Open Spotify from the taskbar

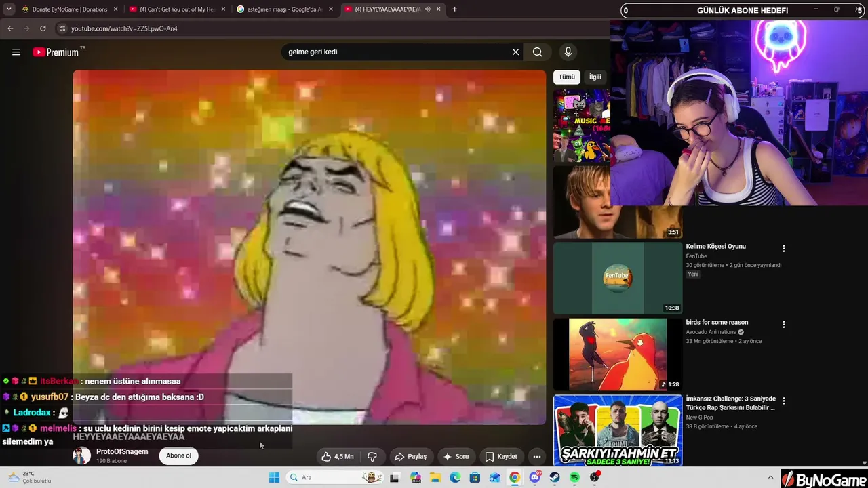point(575,477)
